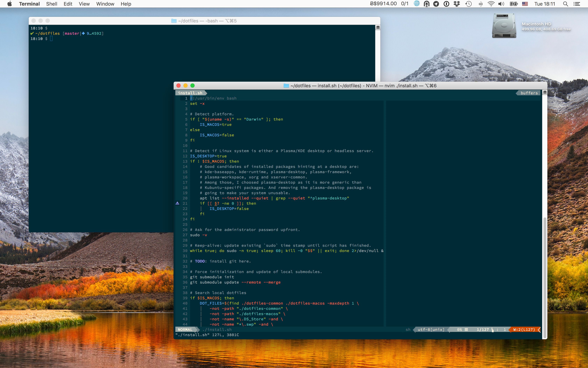Click the folder proxy icon in bash title bar
588x368 pixels.
pyautogui.click(x=174, y=21)
